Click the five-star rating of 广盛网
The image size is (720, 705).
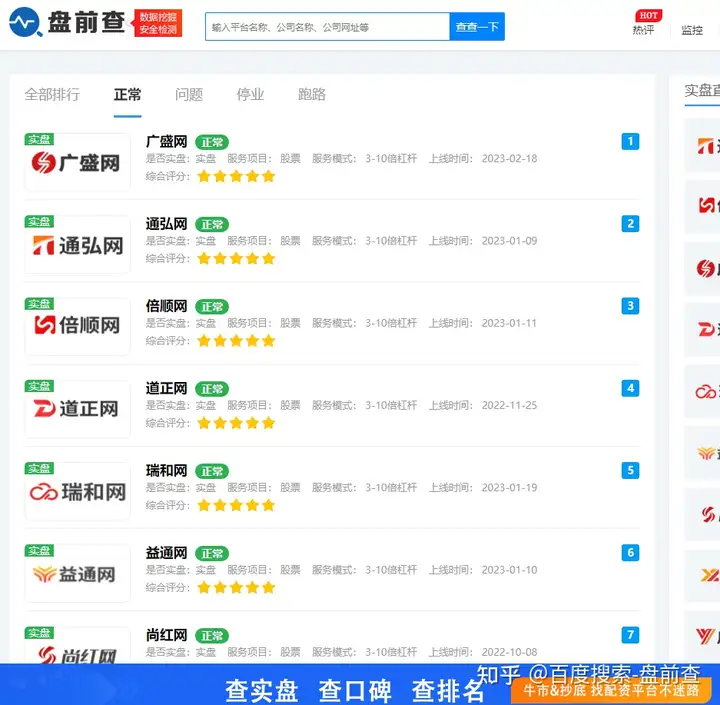tap(236, 176)
